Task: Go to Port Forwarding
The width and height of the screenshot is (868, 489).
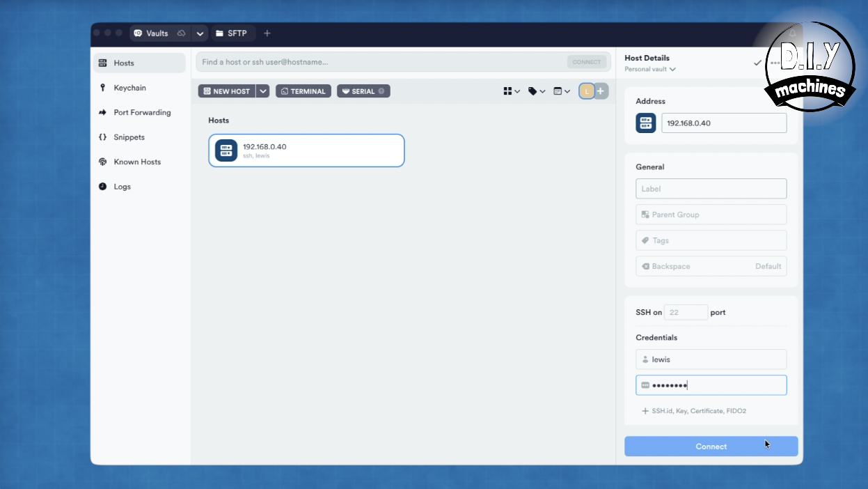Action: pos(139,112)
